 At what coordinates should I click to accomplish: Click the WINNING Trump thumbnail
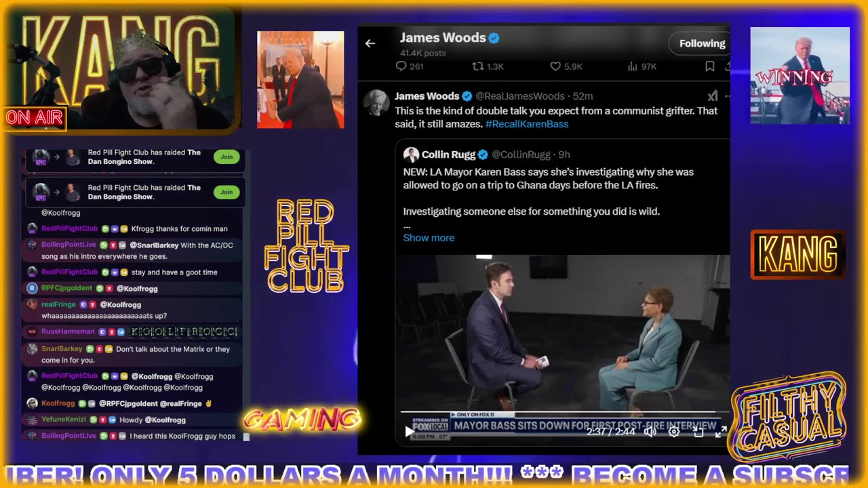click(800, 75)
